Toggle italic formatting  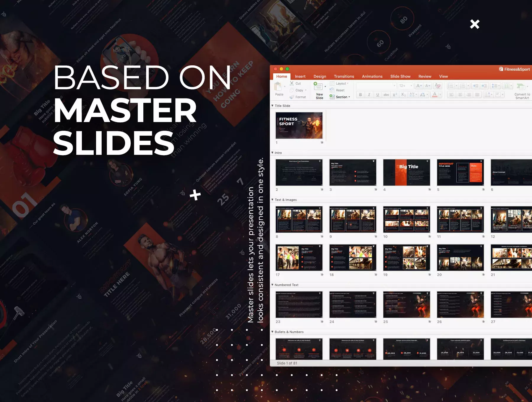[x=369, y=95]
